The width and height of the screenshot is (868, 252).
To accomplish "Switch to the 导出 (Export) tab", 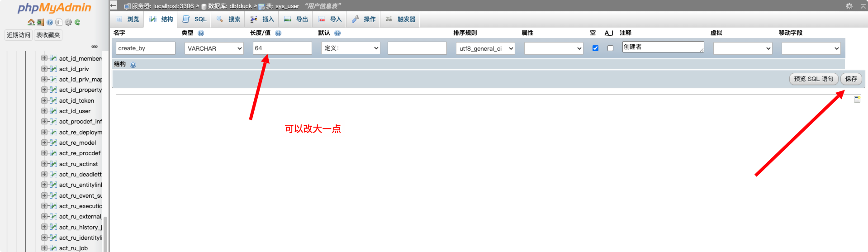I will [296, 19].
